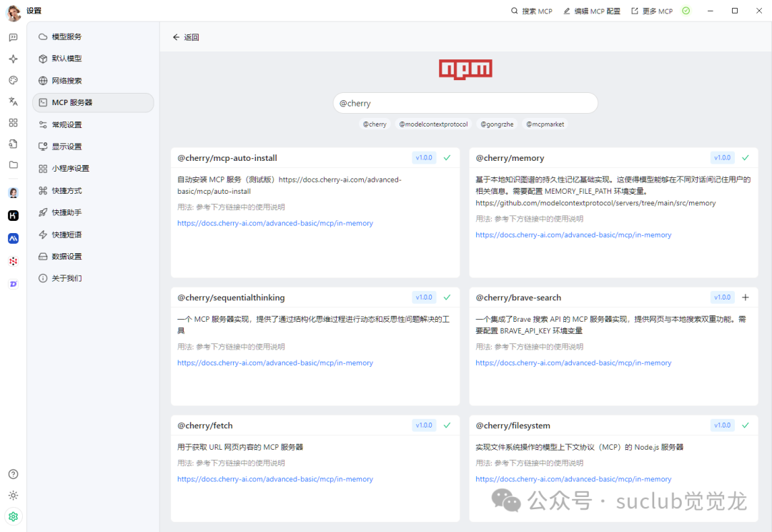Click the npm logo
The height and width of the screenshot is (532, 772).
465,69
